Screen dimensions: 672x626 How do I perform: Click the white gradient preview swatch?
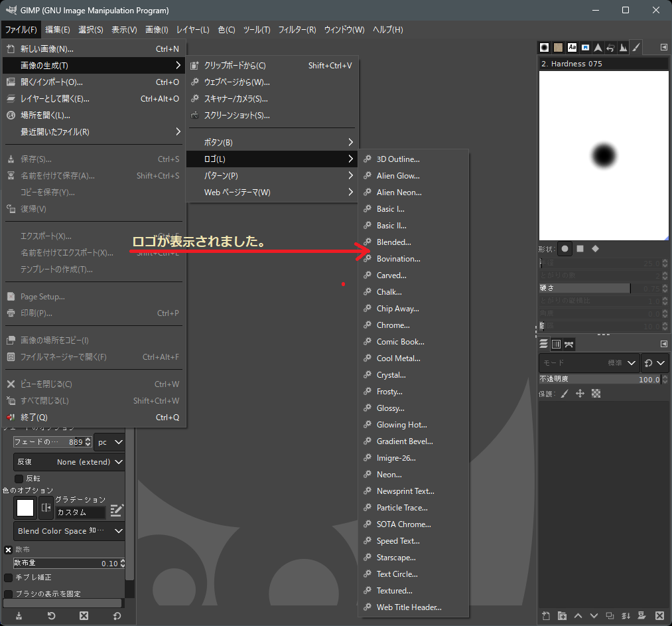tap(25, 508)
